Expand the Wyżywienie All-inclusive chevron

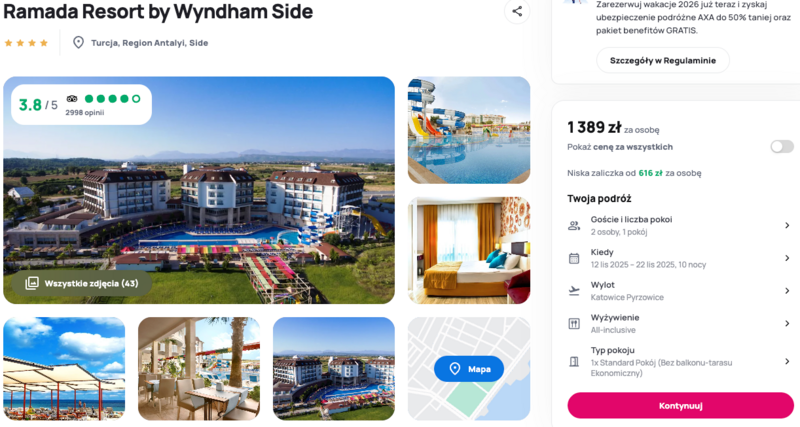tap(787, 323)
